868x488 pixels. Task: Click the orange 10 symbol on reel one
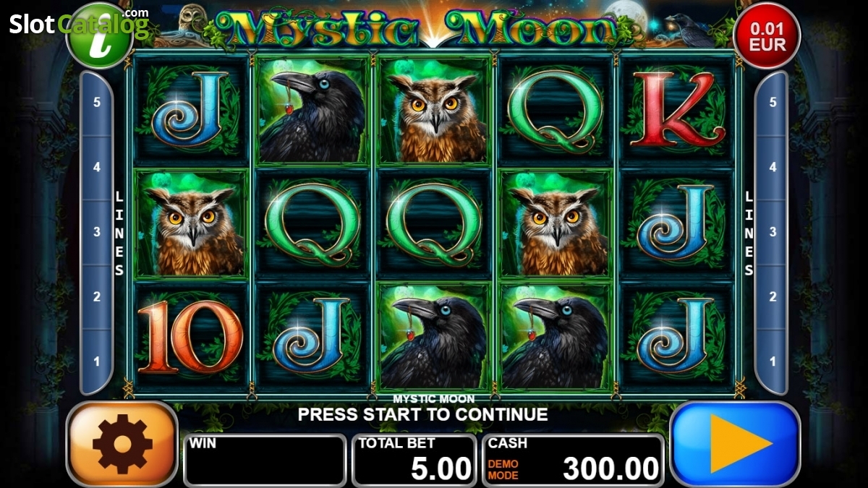[x=191, y=336]
